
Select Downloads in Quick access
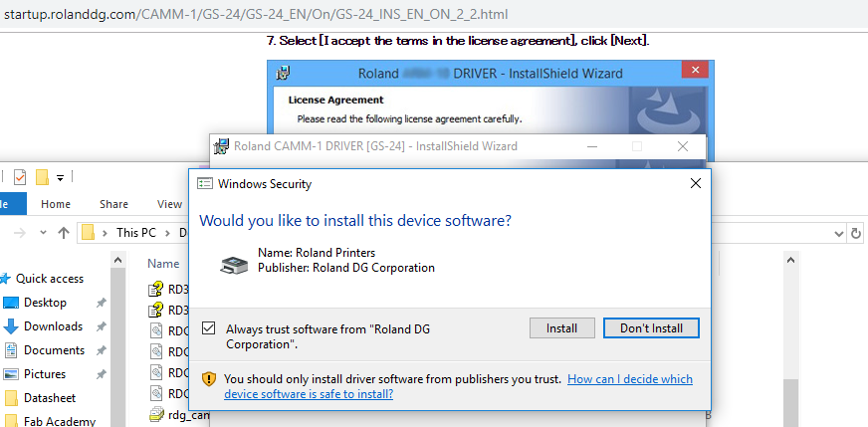[x=53, y=326]
